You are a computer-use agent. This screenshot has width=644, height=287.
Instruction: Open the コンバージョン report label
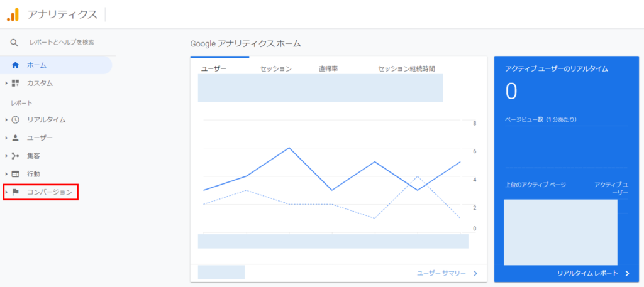(49, 192)
